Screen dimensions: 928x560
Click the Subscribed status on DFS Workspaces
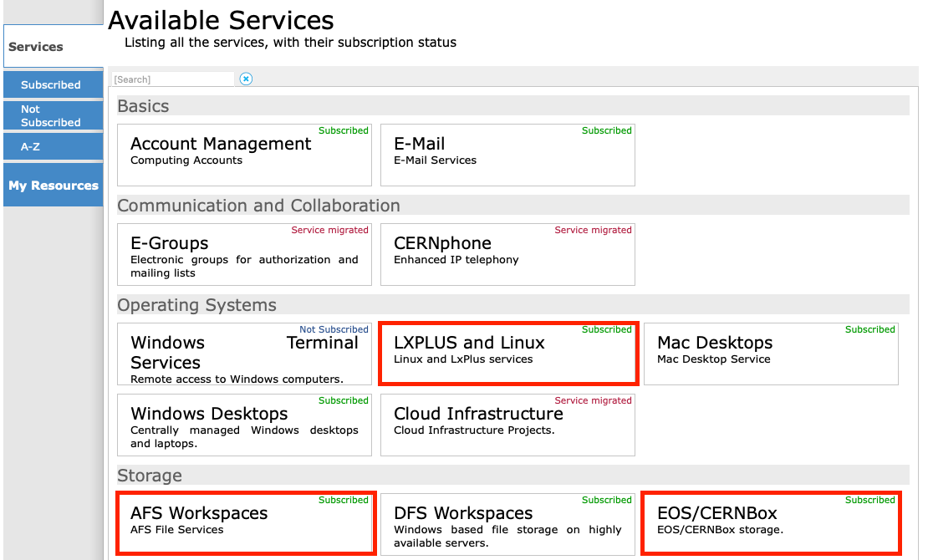[x=607, y=500]
